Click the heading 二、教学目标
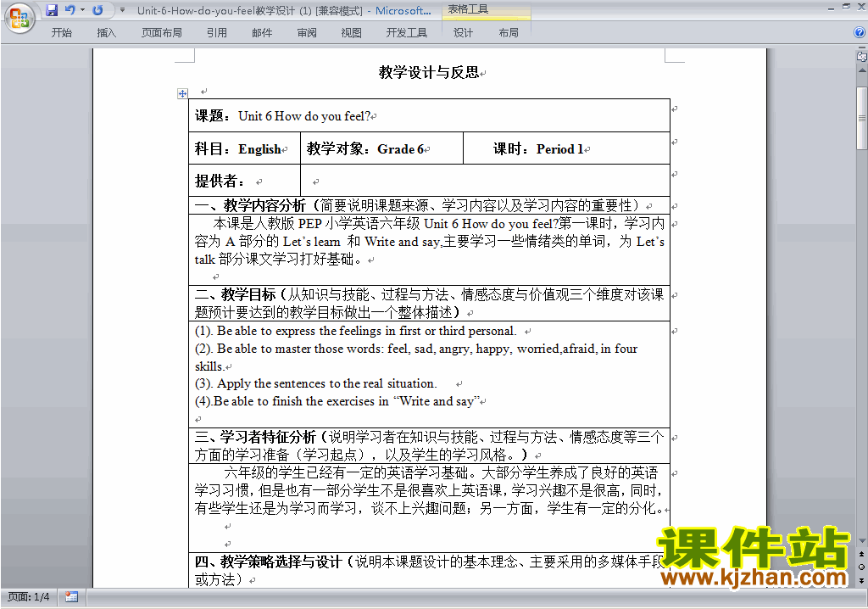868x609 pixels. (x=236, y=294)
